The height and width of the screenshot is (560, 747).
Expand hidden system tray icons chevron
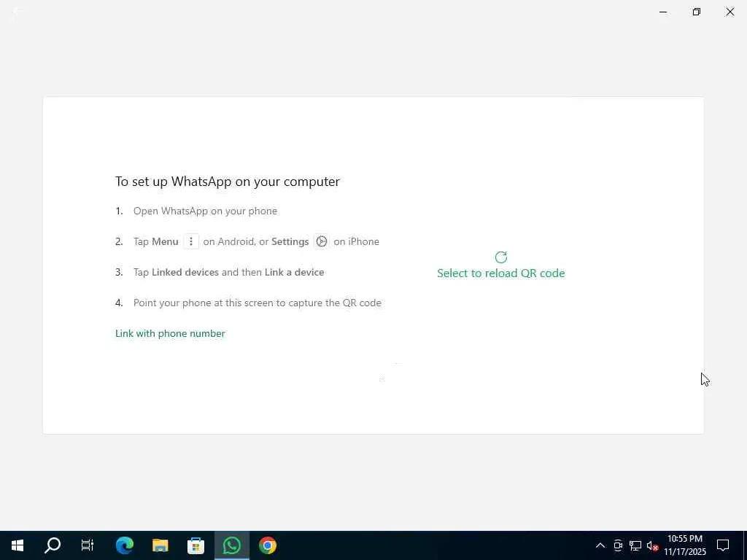pos(600,545)
